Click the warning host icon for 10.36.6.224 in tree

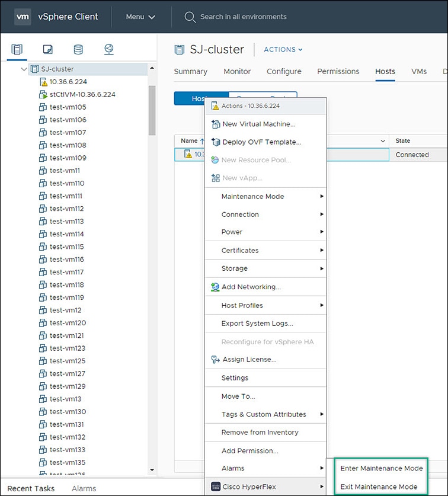point(44,82)
